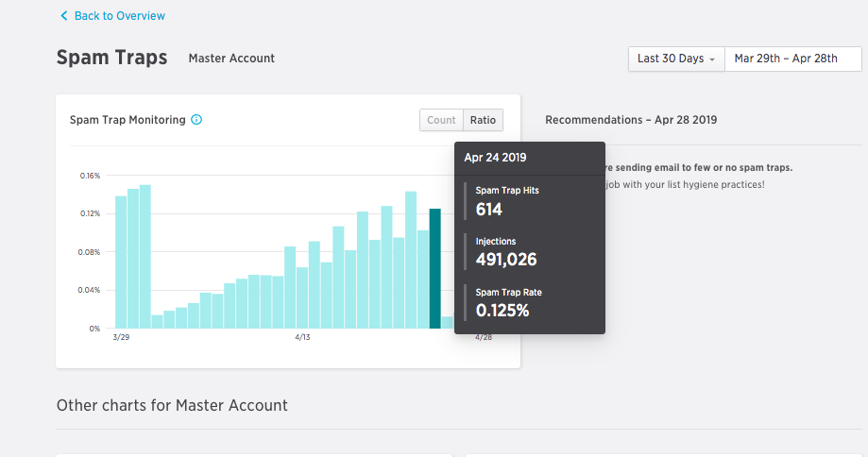This screenshot has width=868, height=457.
Task: Click the Spam Trap Rate 0.125% value
Action: [502, 310]
